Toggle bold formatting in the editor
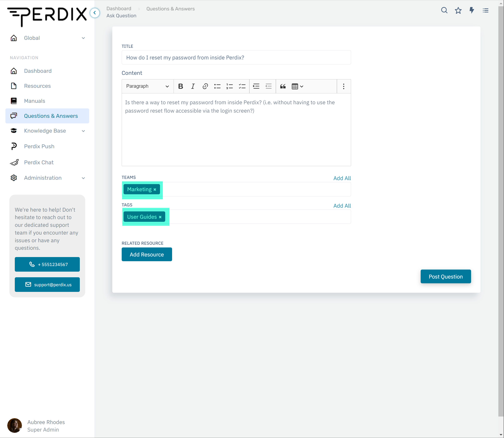Image resolution: width=504 pixels, height=438 pixels. click(x=181, y=86)
